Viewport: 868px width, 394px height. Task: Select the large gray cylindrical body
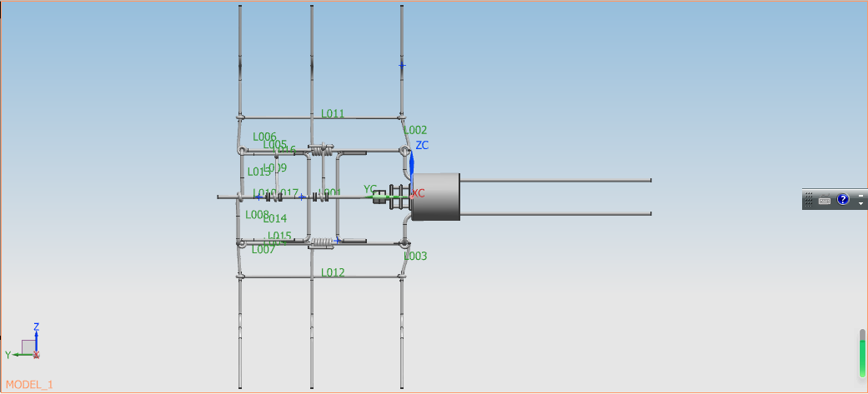[435, 197]
